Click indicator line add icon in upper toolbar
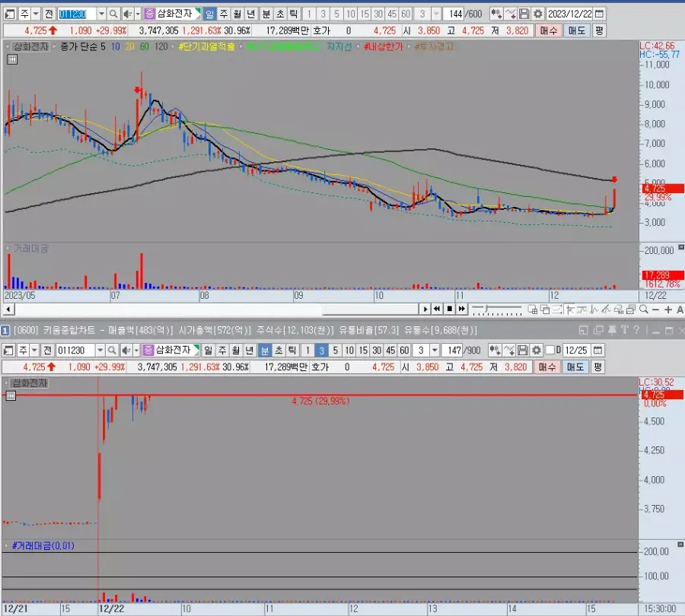 [510, 14]
